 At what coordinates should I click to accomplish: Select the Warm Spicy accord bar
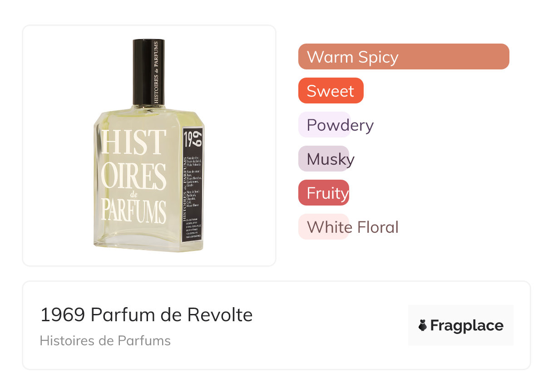(x=404, y=57)
